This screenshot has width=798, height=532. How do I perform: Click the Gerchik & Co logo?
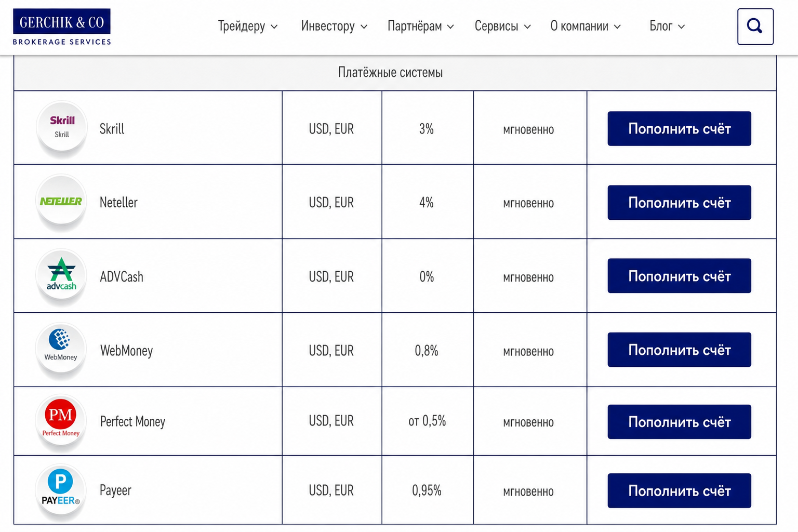point(62,27)
